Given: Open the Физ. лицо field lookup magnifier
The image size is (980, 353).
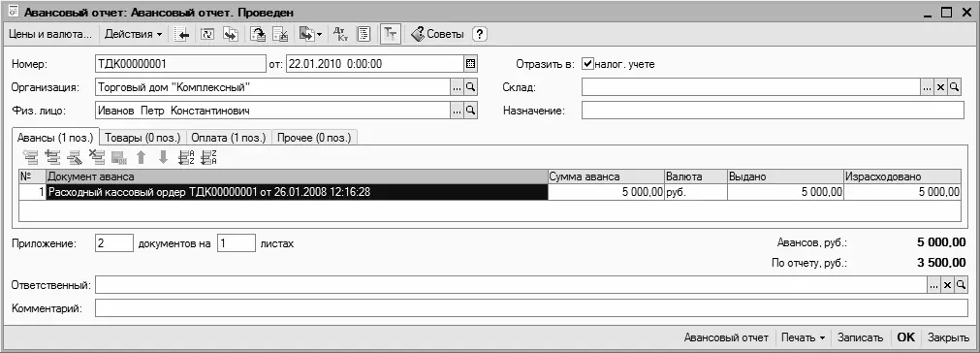Looking at the screenshot, I should coord(471,111).
